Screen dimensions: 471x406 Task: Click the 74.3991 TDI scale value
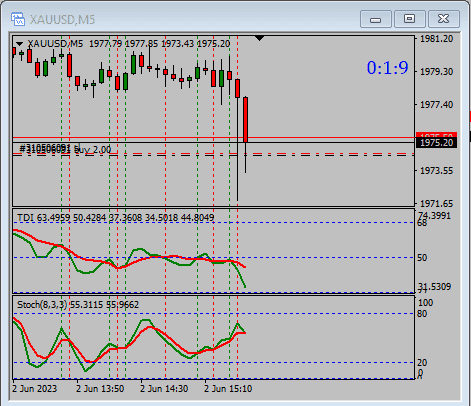tap(434, 215)
